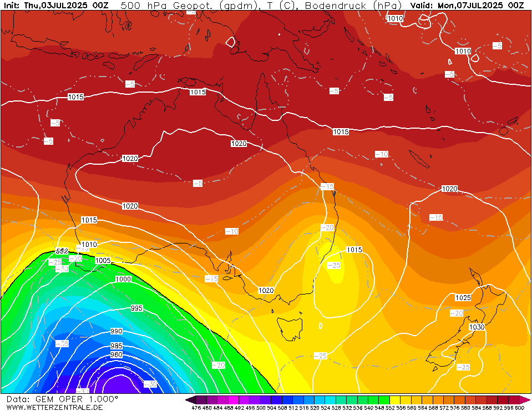Click the 508 value in the legend
The image size is (532, 411).
pos(282,408)
